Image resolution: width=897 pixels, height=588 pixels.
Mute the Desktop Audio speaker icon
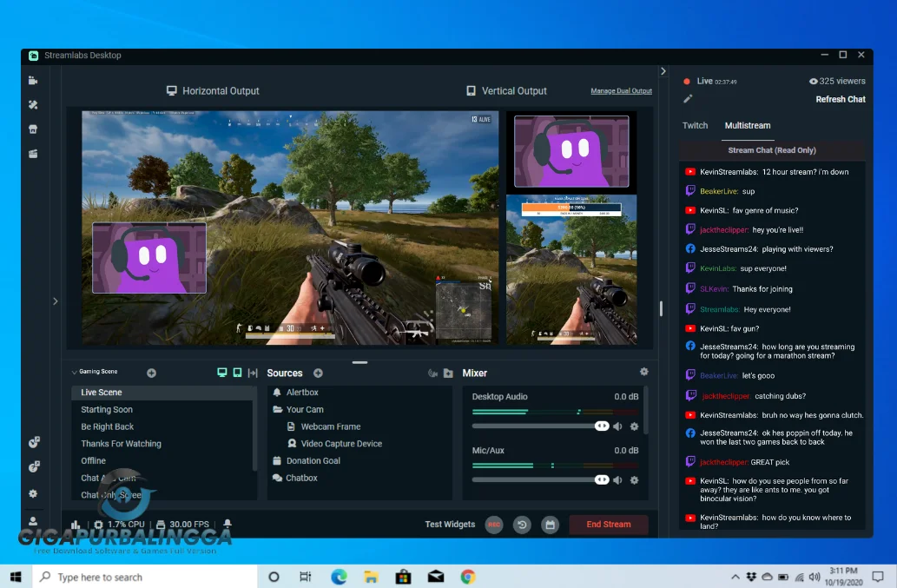click(619, 426)
